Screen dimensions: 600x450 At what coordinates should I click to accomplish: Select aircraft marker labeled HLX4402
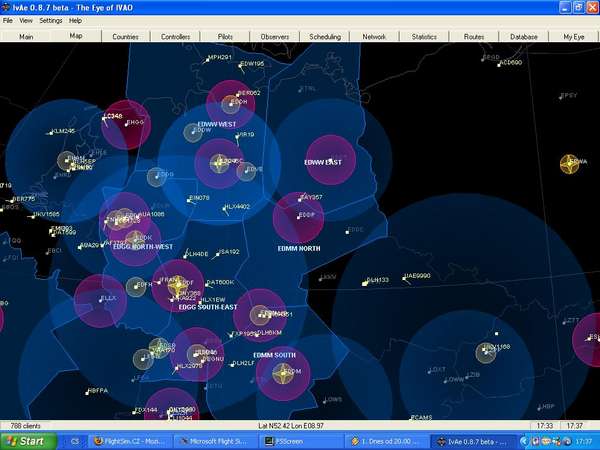226,208
